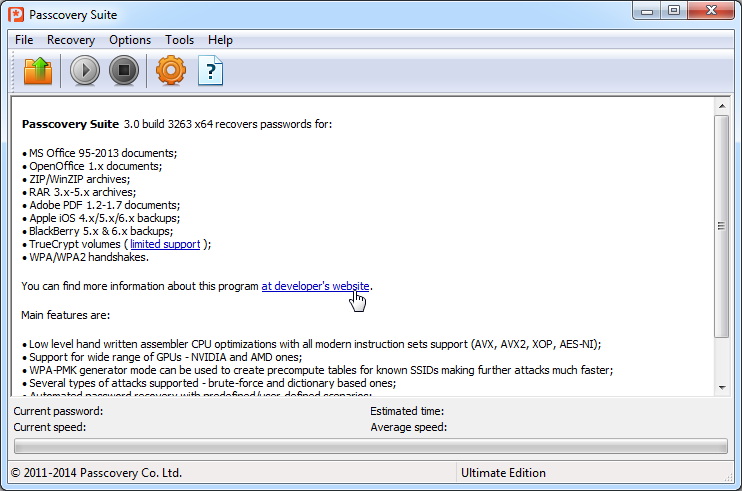The height and width of the screenshot is (491, 742).
Task: Start recovery with the play button
Action: [x=85, y=71]
